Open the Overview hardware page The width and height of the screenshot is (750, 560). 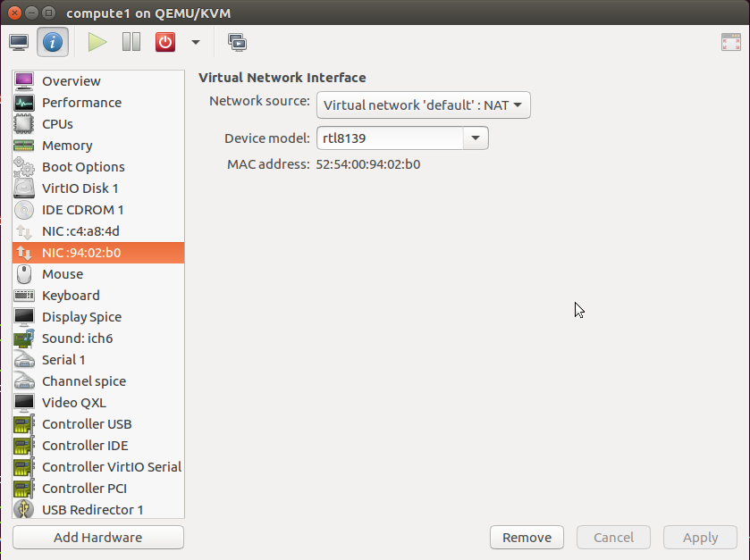pos(98,81)
